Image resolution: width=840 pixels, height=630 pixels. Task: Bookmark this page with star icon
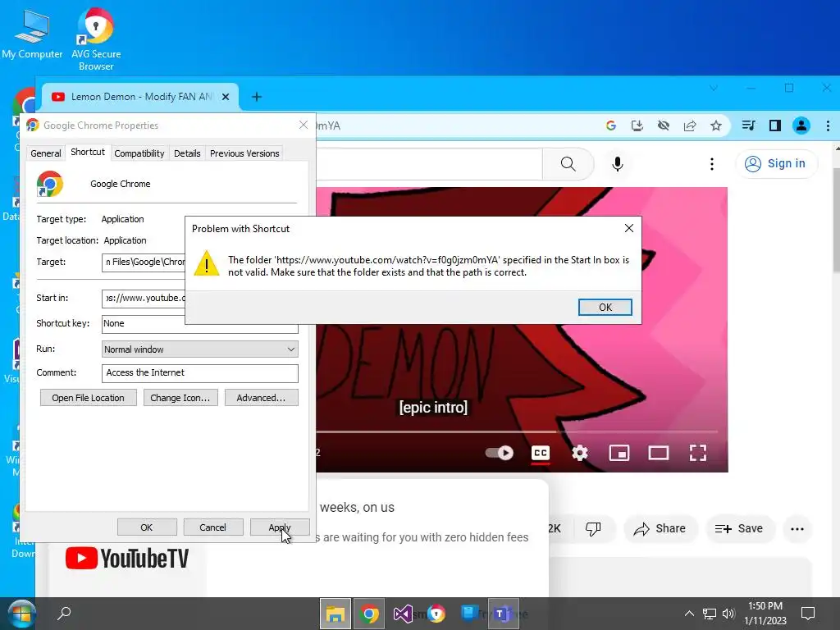[715, 126]
